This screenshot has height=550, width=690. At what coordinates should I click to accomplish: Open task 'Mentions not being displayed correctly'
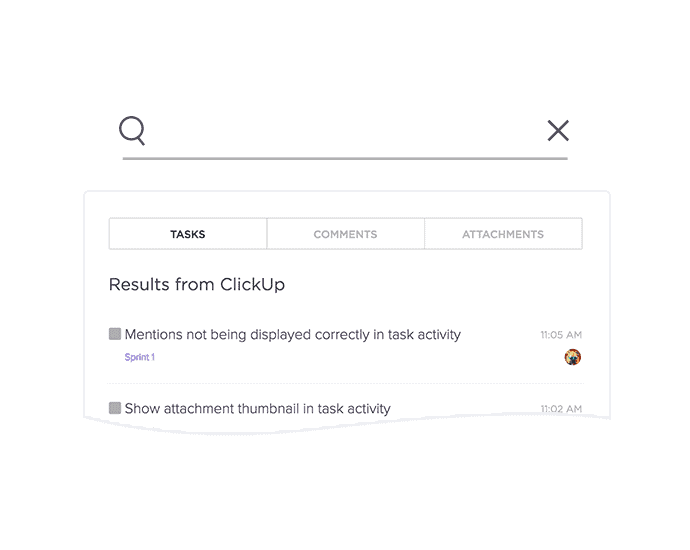(293, 335)
